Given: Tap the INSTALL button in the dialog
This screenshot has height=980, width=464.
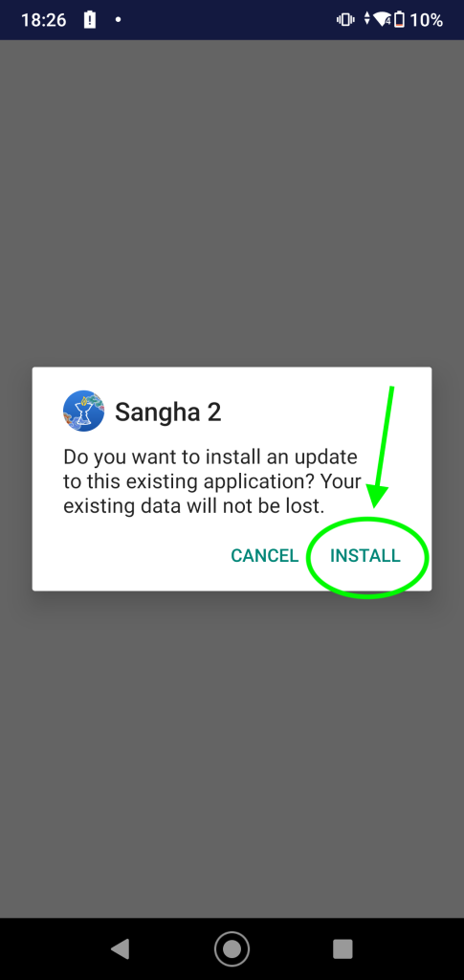Looking at the screenshot, I should click(x=365, y=556).
